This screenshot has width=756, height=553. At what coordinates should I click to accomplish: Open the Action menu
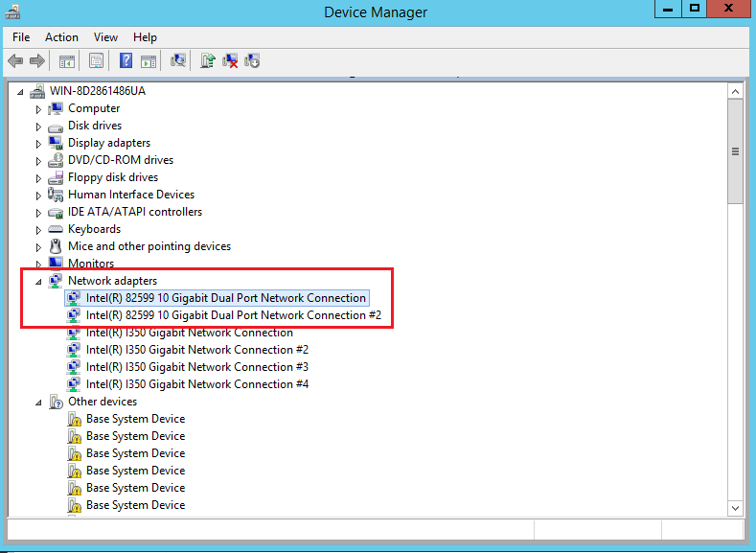[x=61, y=37]
